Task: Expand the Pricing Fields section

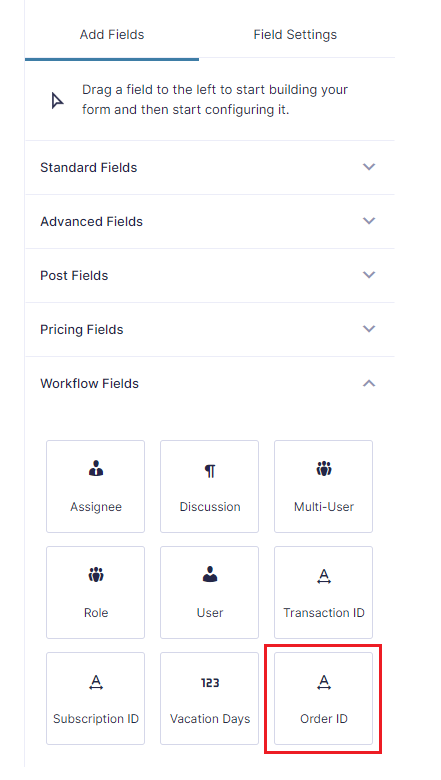Action: 210,329
